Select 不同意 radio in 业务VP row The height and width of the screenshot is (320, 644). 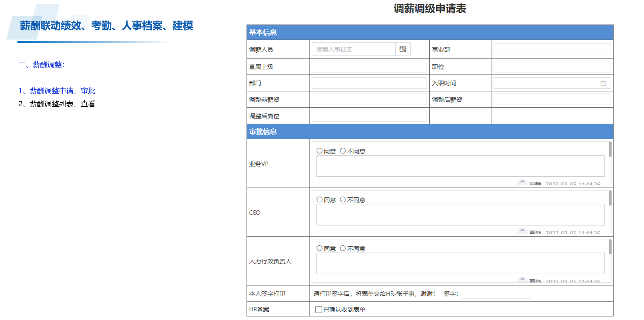tap(343, 151)
